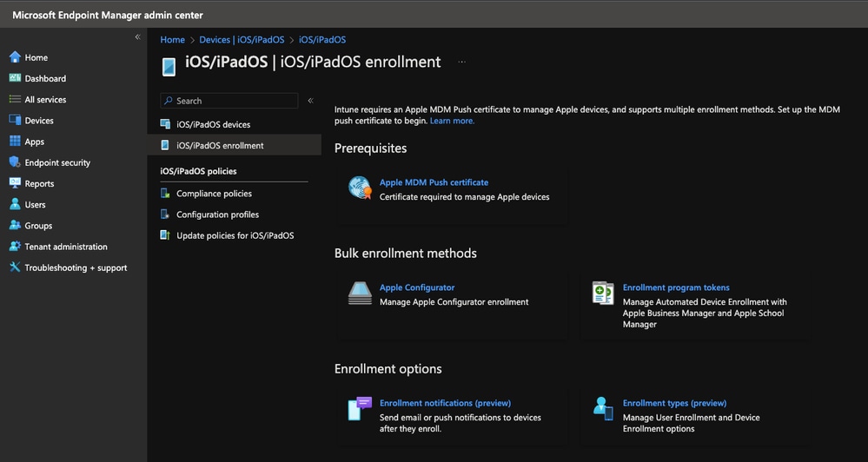Open the more options ellipsis beside title
Viewport: 868px width, 462px height.
pyautogui.click(x=462, y=63)
